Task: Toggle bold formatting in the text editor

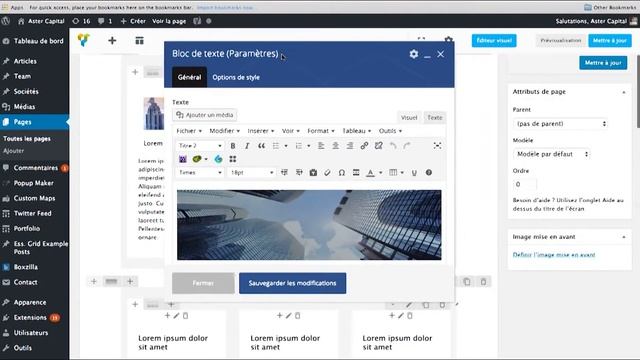Action: tap(233, 146)
